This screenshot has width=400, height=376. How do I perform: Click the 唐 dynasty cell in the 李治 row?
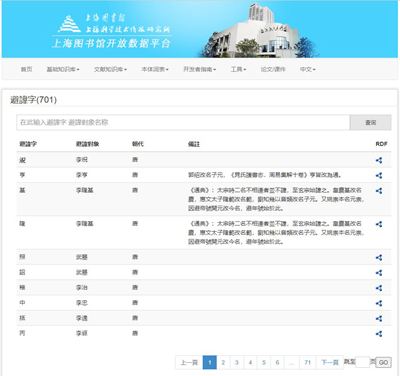135,287
